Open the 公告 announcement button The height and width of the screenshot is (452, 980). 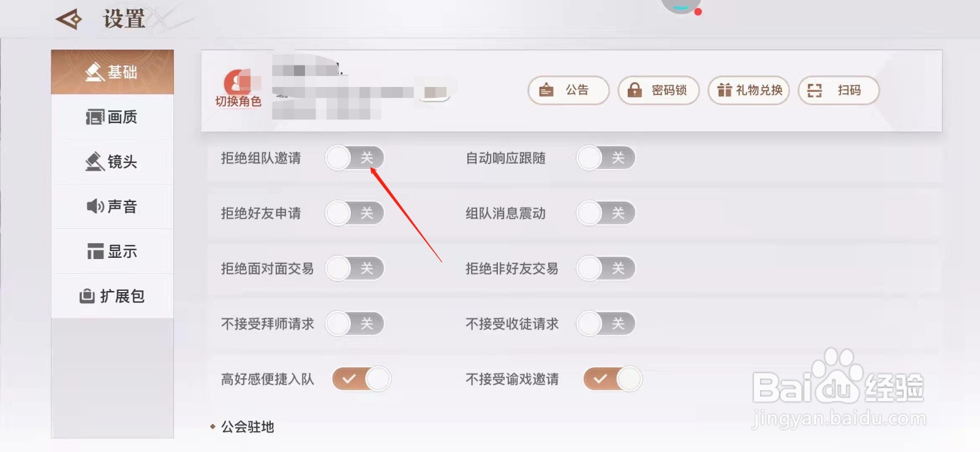[x=568, y=91]
